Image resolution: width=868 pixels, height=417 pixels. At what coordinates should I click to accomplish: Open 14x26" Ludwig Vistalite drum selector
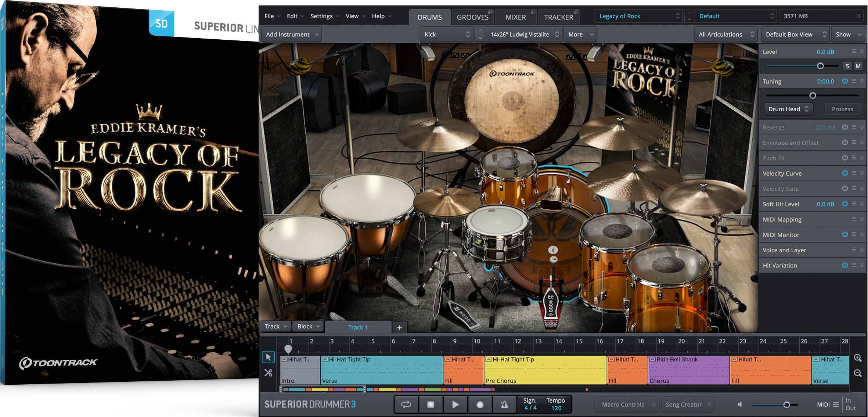(524, 35)
